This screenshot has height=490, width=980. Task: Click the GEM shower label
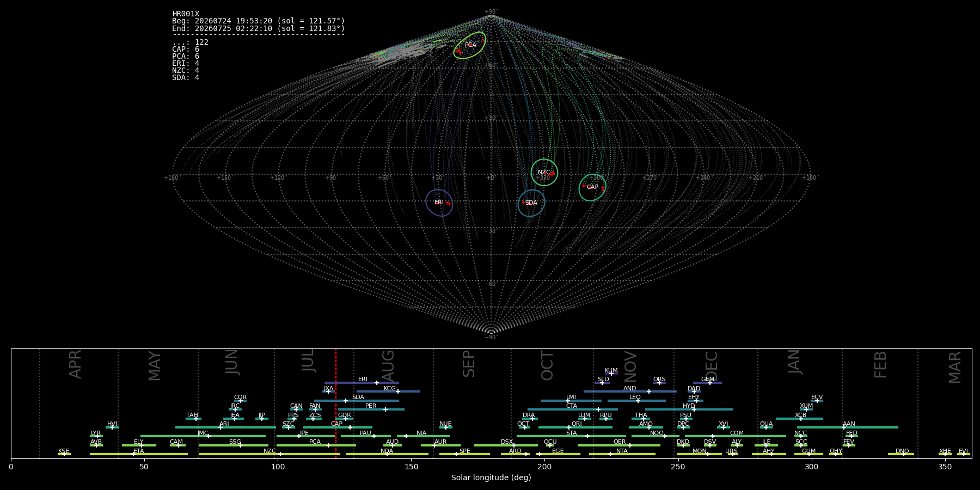708,379
